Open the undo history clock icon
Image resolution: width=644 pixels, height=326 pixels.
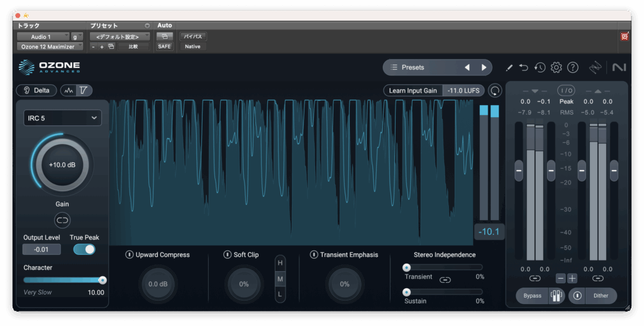540,67
